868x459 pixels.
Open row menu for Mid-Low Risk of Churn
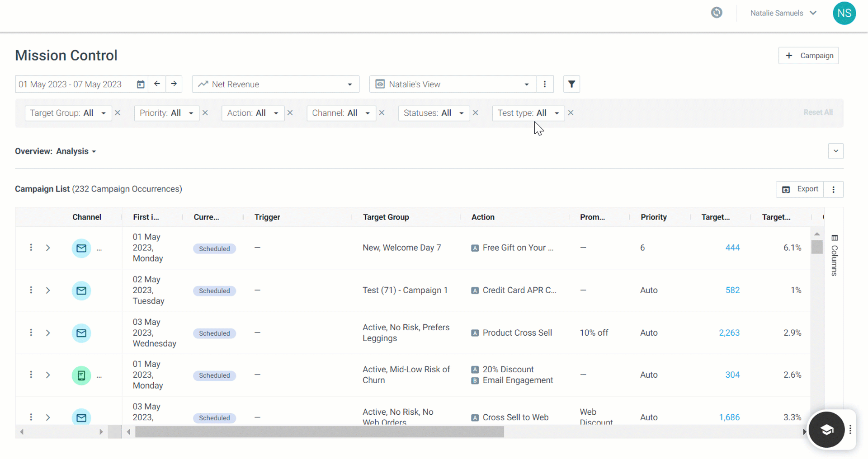point(31,375)
